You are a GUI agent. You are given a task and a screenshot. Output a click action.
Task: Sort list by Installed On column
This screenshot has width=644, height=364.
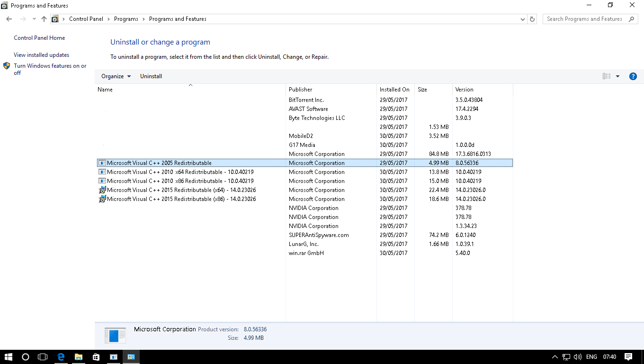(x=395, y=90)
